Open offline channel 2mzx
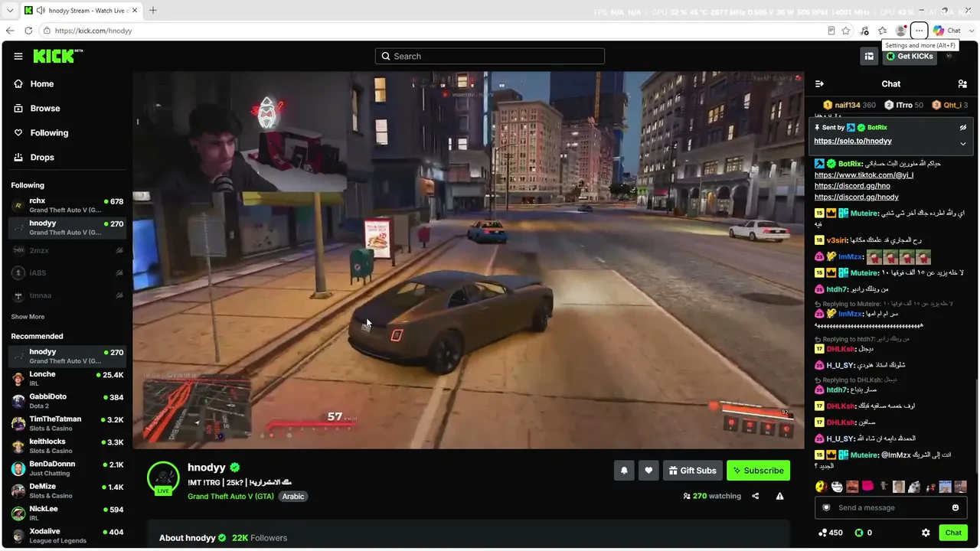The height and width of the screenshot is (551, 980). pyautogui.click(x=67, y=250)
